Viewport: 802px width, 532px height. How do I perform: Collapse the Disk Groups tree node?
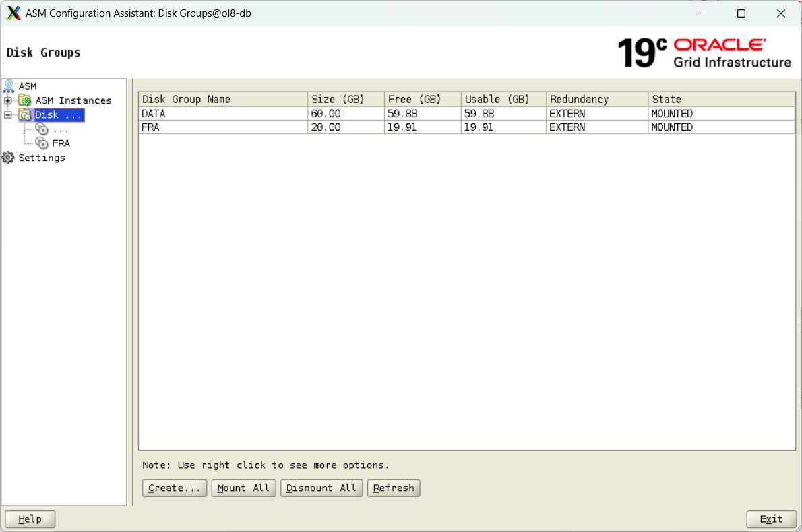click(x=7, y=115)
